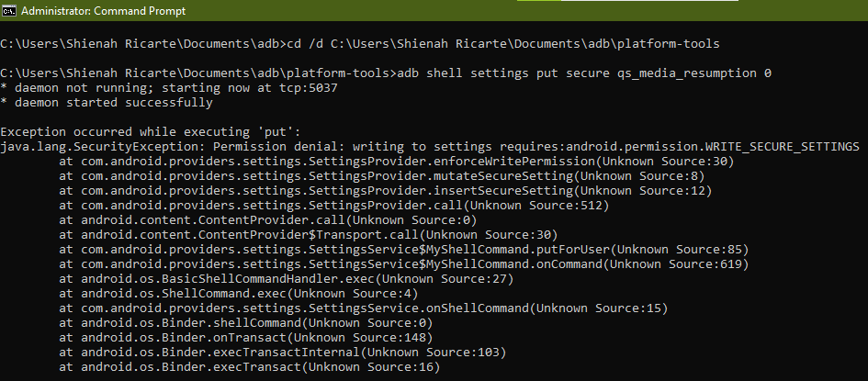This screenshot has height=381, width=868.
Task: Click the BasicShellCommandHandler.exec trace line
Action: [x=285, y=278]
